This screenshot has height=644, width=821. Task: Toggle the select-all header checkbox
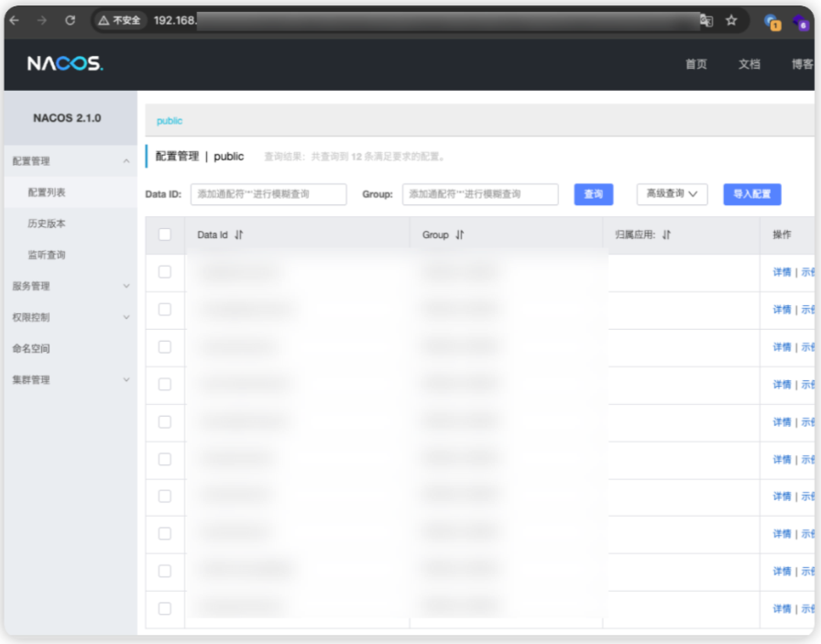[165, 235]
